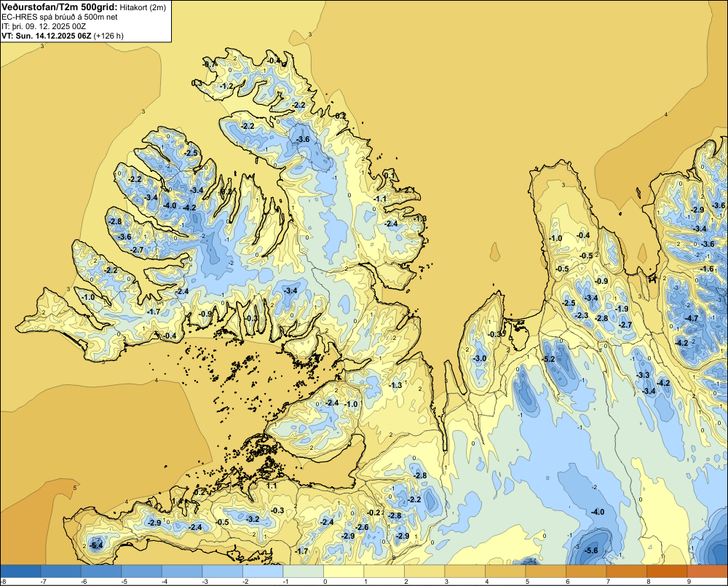Click the map title 'Veðurstofan/T2m 500grid:'

coord(60,7)
